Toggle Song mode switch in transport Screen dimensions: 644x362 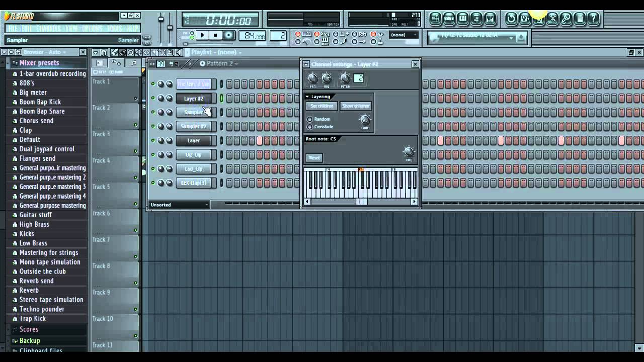click(192, 38)
